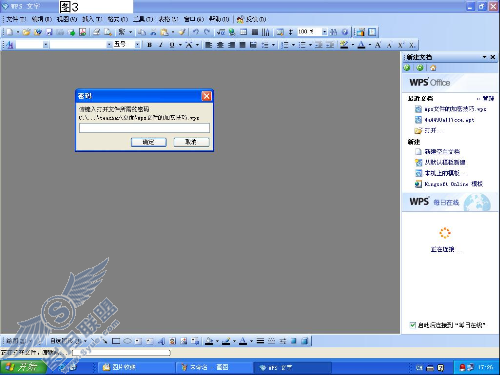
Task: Toggle Italic formatting
Action: coord(161,45)
